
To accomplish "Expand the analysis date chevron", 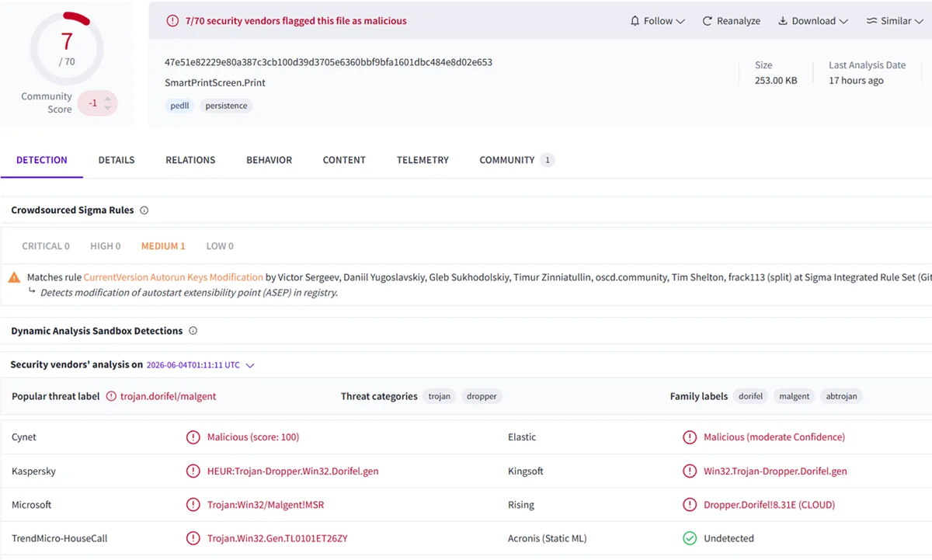I will [x=249, y=365].
